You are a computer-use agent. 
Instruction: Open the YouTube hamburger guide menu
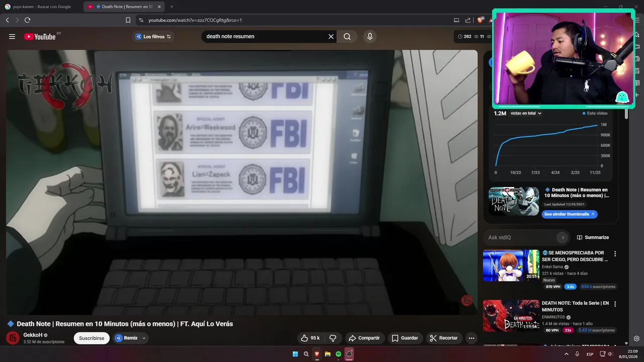pos(12,37)
